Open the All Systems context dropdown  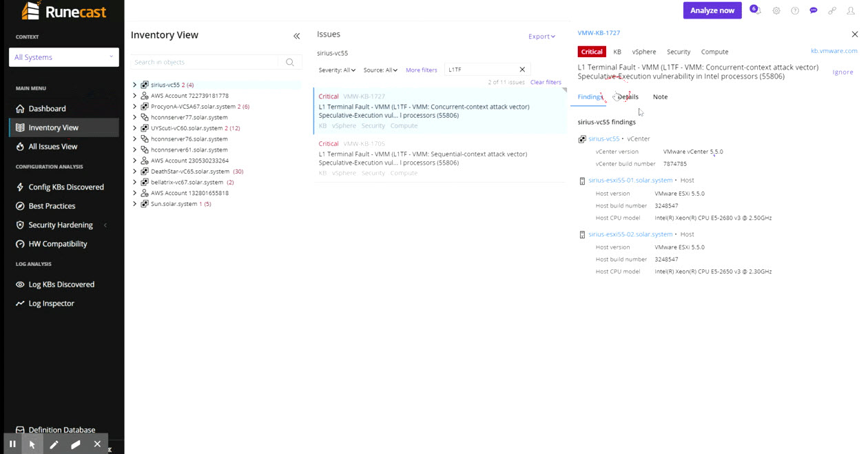64,57
